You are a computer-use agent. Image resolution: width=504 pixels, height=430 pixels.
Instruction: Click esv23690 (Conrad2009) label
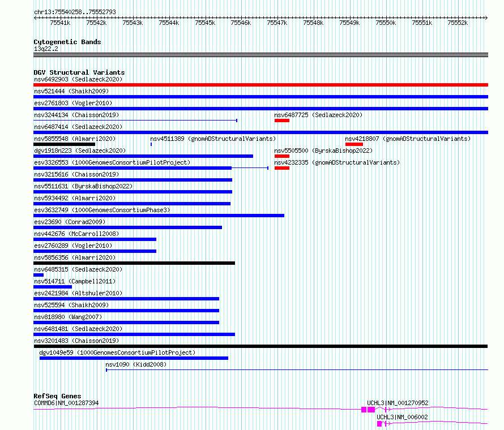point(70,222)
